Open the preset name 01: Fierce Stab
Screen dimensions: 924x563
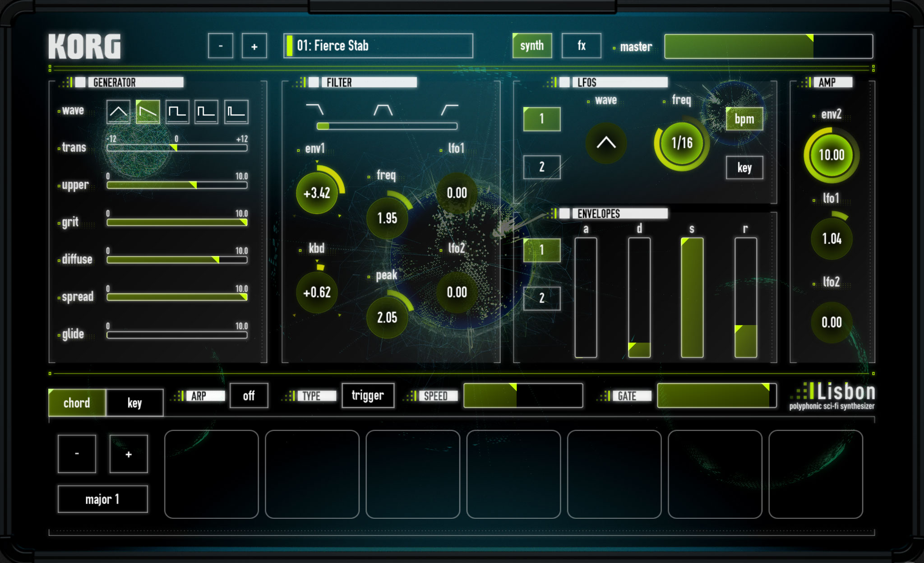(x=378, y=46)
